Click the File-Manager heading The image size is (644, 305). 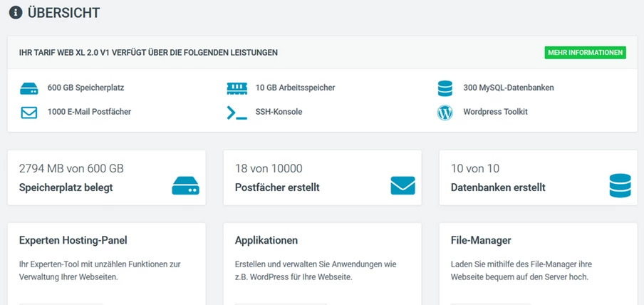pyautogui.click(x=481, y=240)
